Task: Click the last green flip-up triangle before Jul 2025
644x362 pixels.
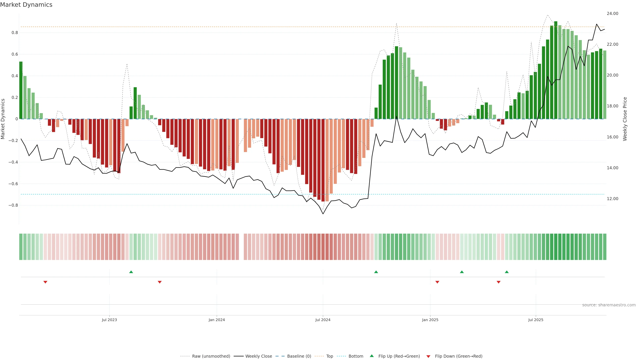Action: tap(507, 272)
